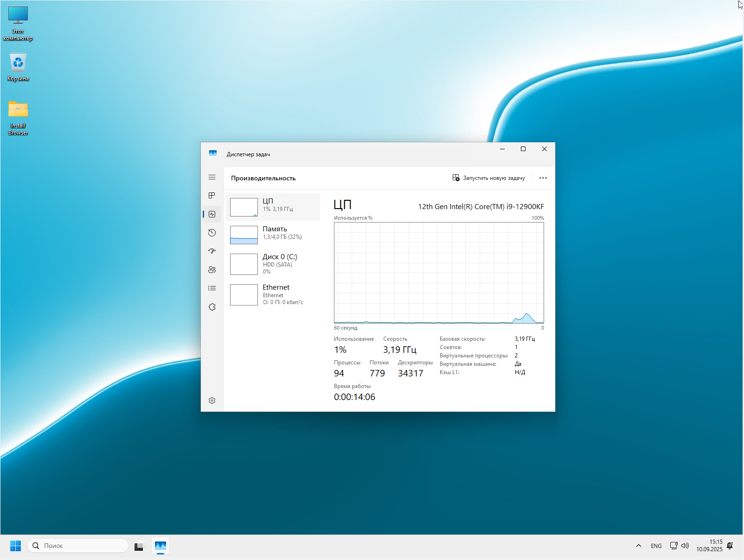Click the Performance page icon in sidebar
Screen dimensions: 744x560
[212, 214]
